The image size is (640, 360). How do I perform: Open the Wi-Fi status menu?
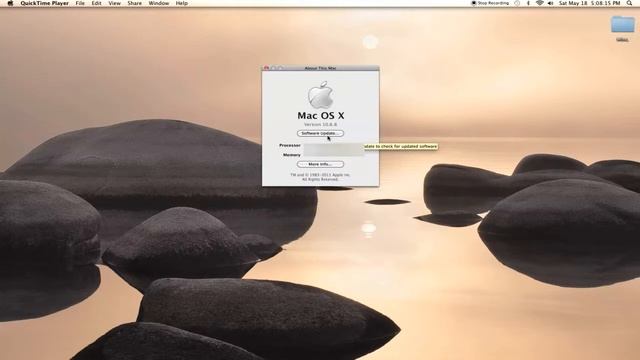pos(540,3)
